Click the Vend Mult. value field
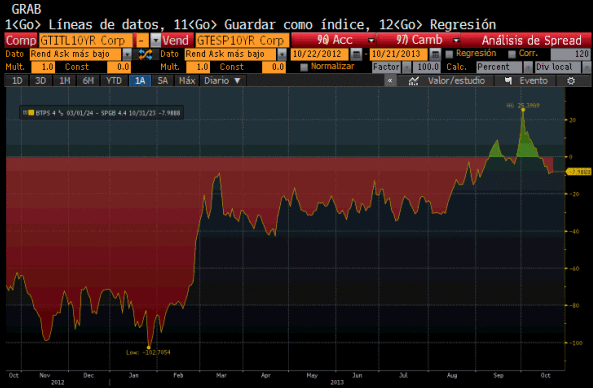 pyautogui.click(x=198, y=67)
